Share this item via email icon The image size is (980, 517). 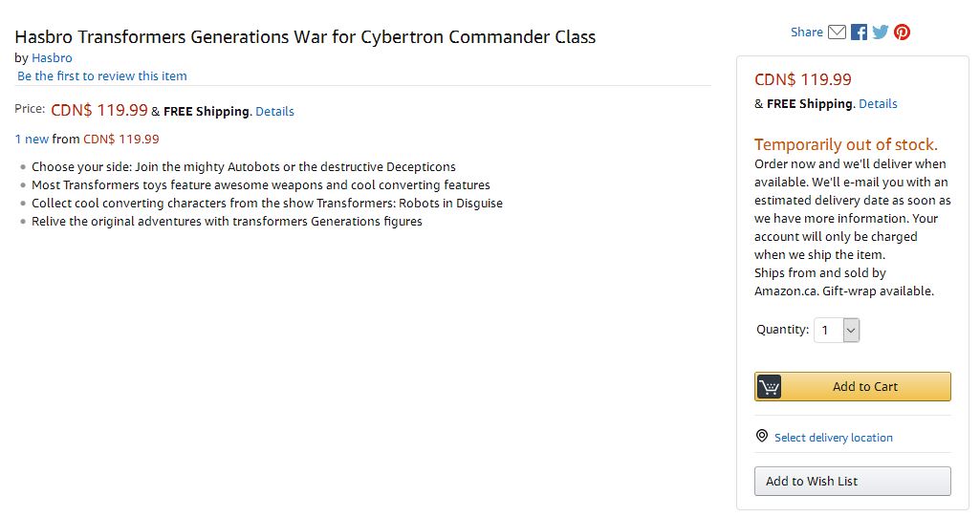tap(837, 32)
